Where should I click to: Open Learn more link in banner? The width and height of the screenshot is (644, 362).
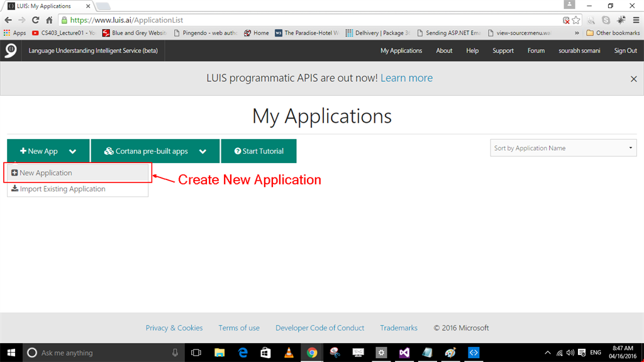406,78
